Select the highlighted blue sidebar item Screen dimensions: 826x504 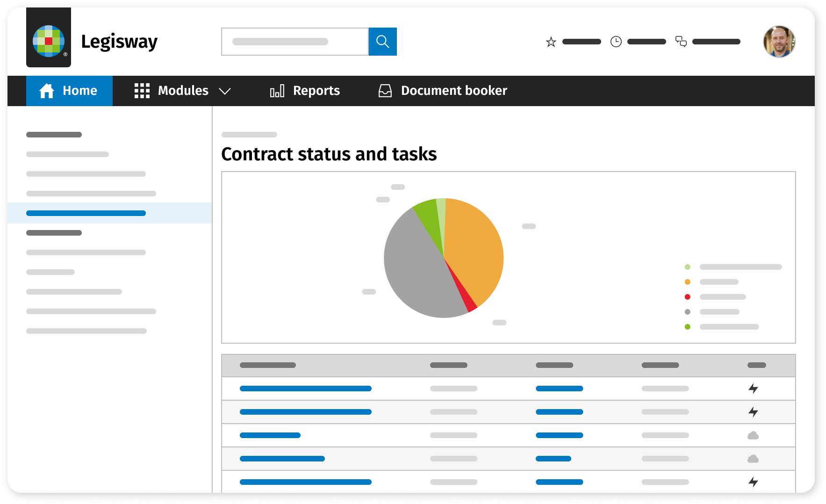pos(86,213)
